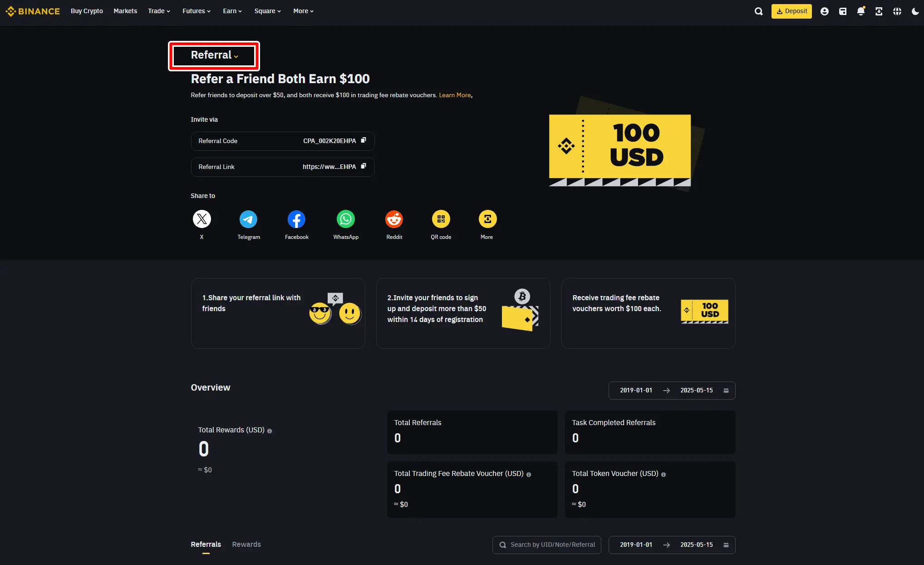Share referral via WhatsApp icon

pos(346,219)
